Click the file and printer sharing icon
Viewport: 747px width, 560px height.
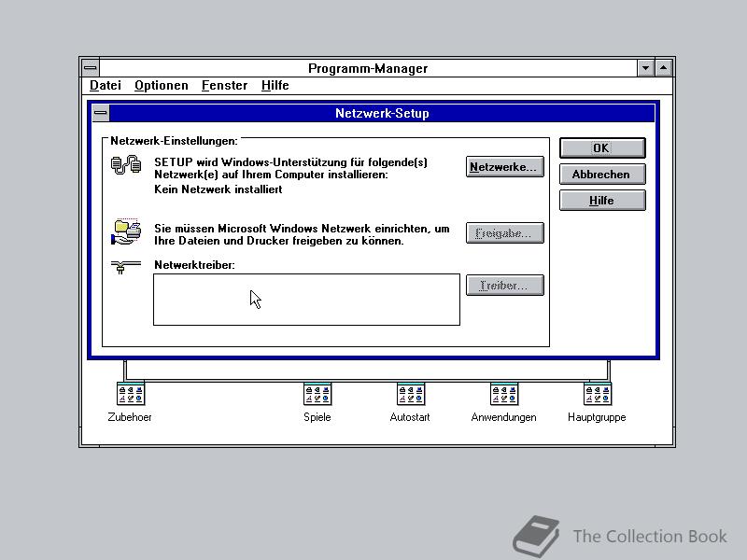pyautogui.click(x=126, y=231)
